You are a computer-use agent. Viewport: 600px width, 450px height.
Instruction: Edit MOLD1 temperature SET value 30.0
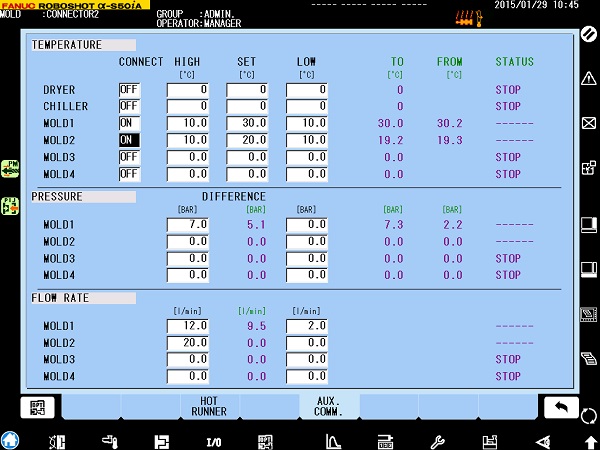tap(247, 123)
